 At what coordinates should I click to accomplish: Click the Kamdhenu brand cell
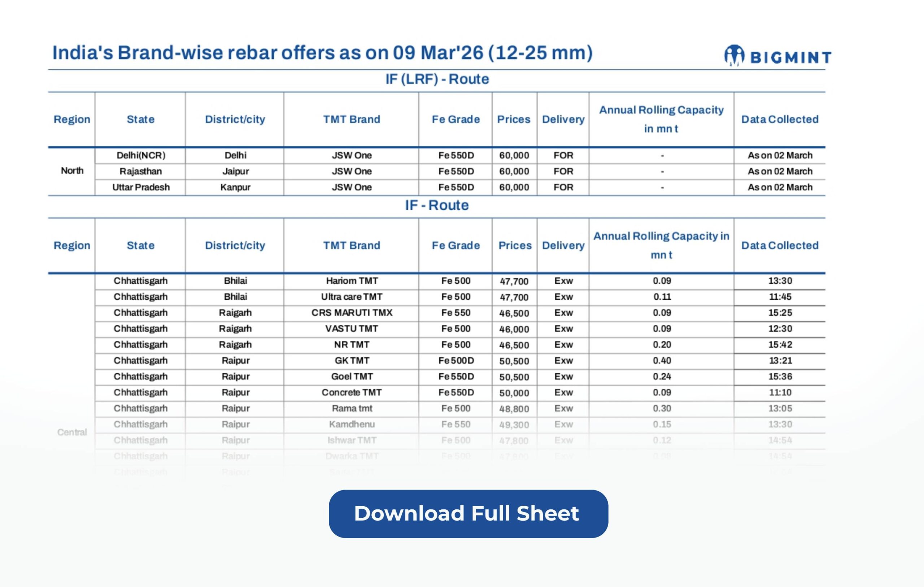[x=352, y=424]
